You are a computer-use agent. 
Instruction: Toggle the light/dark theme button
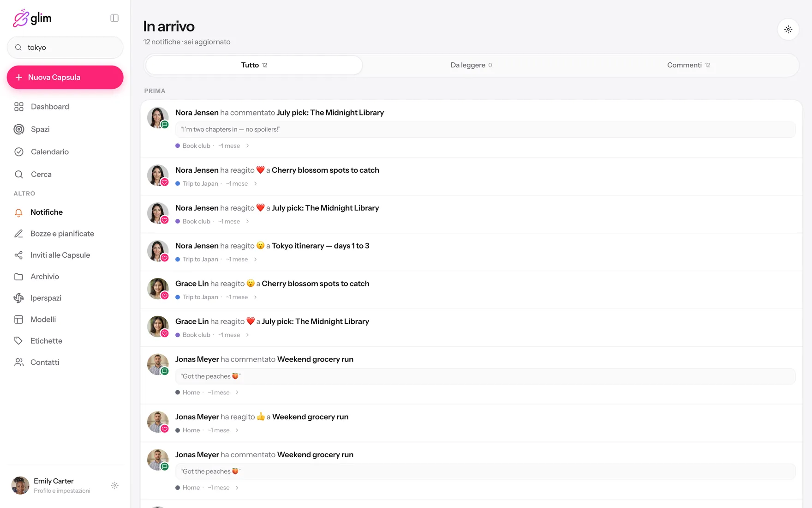click(x=788, y=30)
